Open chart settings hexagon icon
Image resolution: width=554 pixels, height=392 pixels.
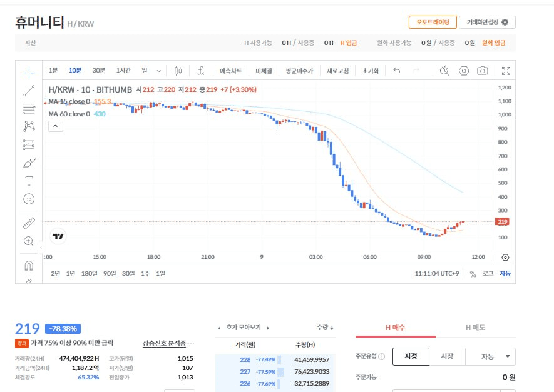[x=464, y=71]
